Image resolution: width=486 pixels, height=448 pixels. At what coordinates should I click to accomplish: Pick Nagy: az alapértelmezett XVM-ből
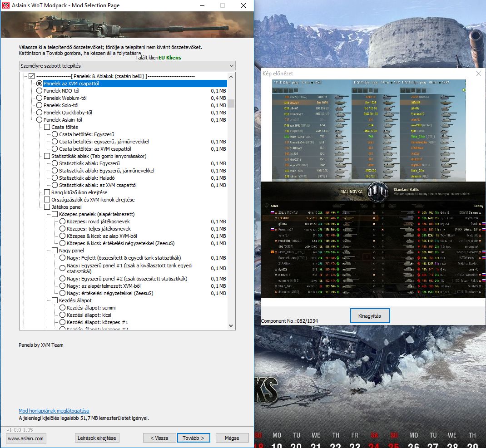(63, 286)
